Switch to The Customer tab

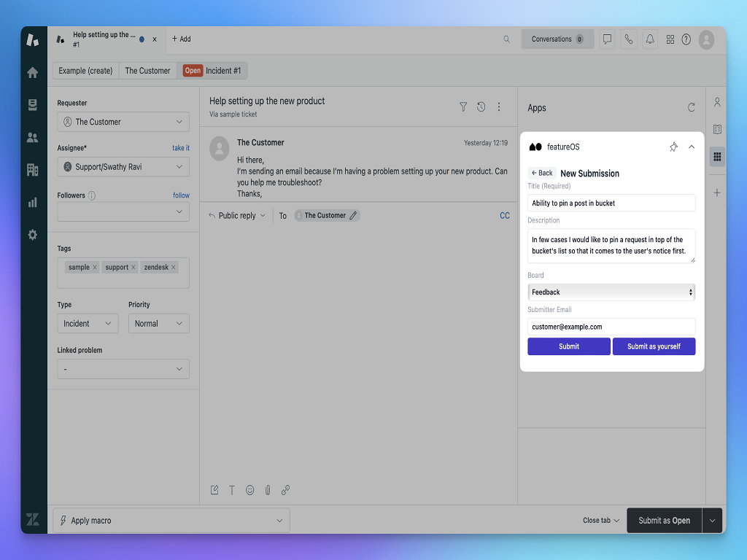[147, 71]
